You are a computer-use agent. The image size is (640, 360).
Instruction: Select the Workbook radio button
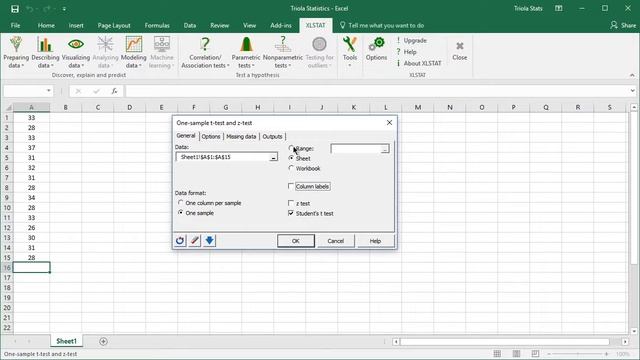click(x=291, y=168)
